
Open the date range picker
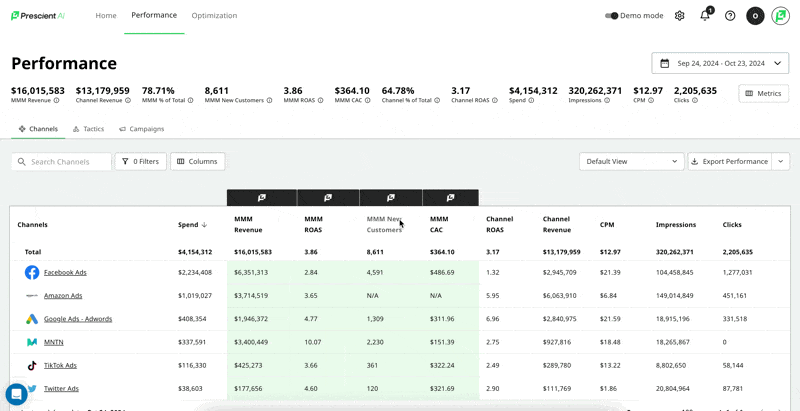click(x=720, y=63)
